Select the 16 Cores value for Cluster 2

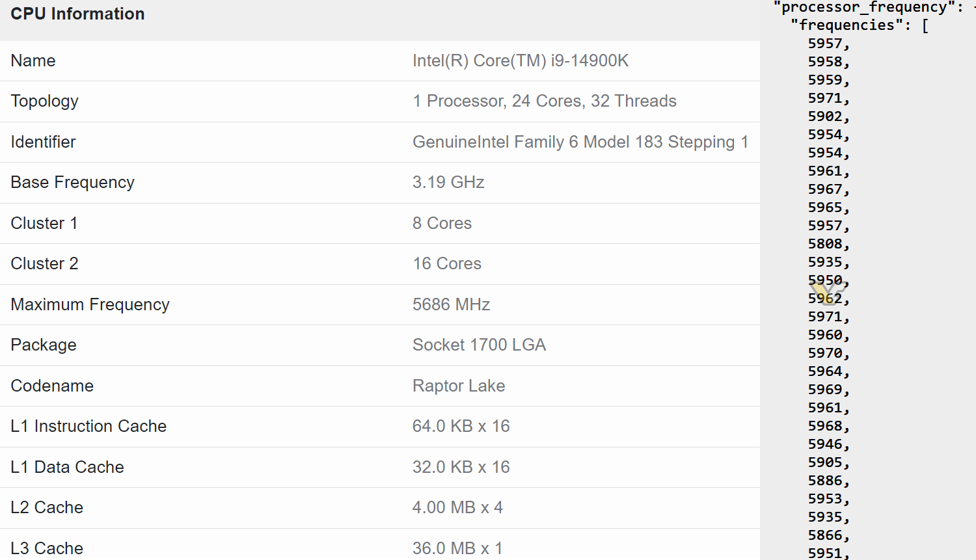pyautogui.click(x=447, y=263)
